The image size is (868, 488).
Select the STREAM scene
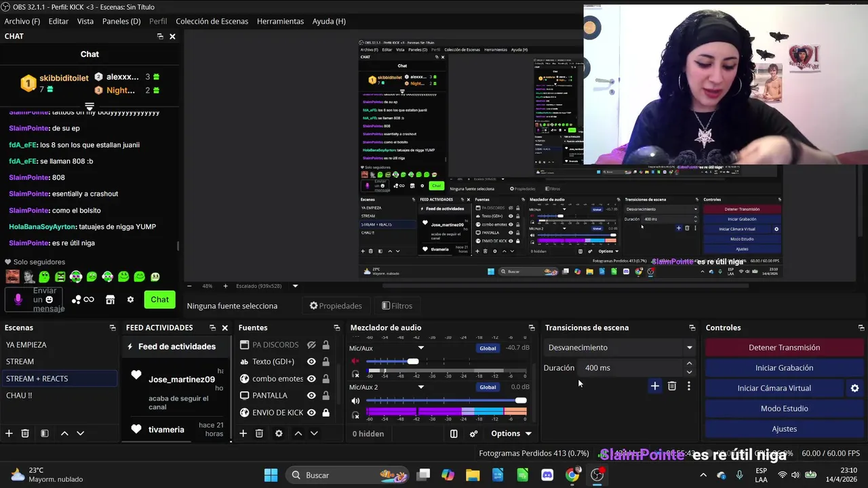[59, 362]
